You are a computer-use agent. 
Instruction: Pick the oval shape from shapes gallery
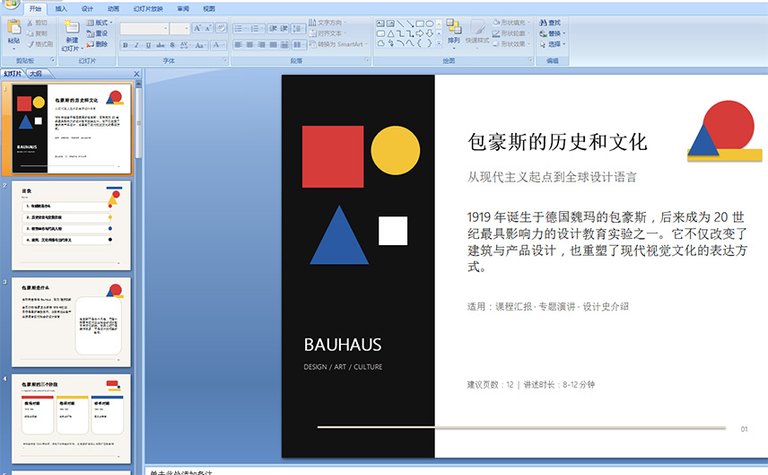tap(429, 24)
